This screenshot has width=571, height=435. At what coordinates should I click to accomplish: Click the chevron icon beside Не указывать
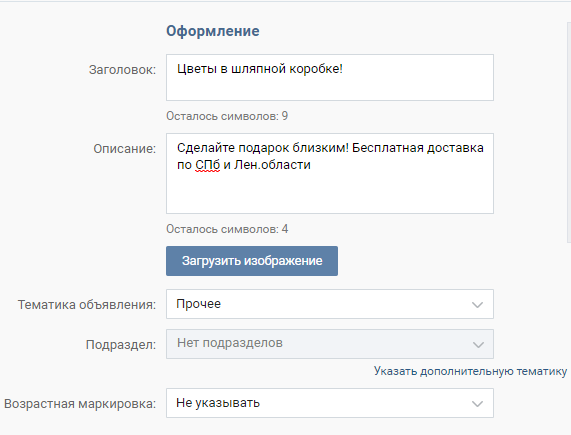477,404
